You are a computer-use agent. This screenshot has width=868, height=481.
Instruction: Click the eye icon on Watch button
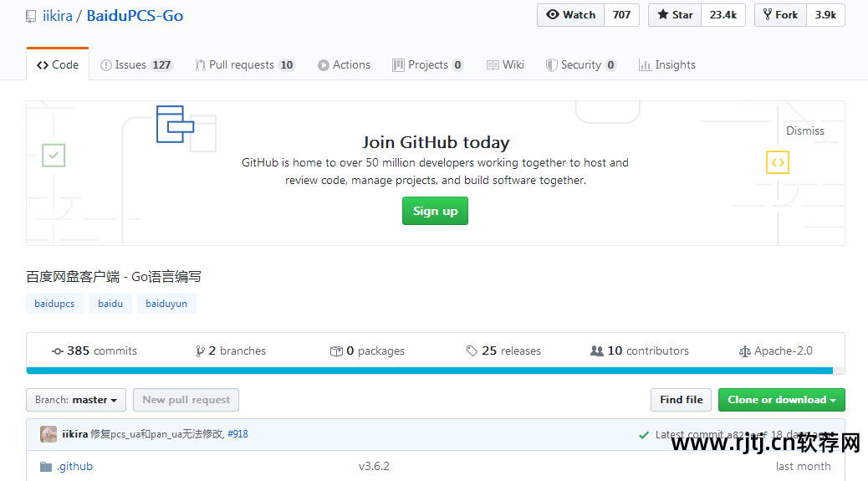pos(553,14)
